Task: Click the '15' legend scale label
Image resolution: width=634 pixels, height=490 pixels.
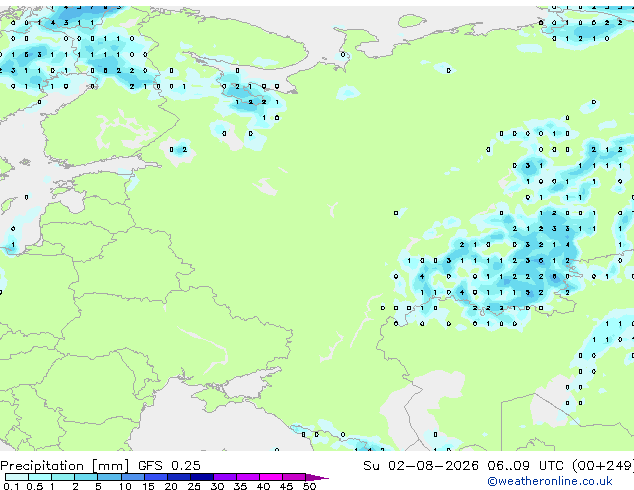Action: tap(148, 486)
